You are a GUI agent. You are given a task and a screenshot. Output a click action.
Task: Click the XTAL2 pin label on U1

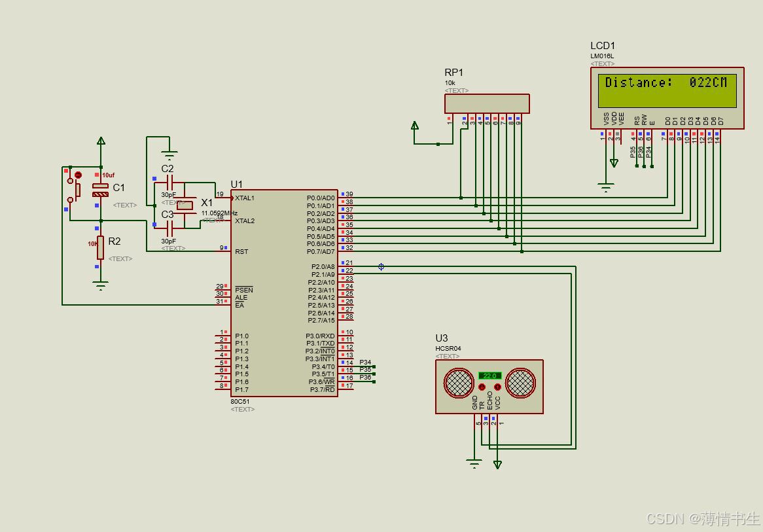pyautogui.click(x=245, y=221)
